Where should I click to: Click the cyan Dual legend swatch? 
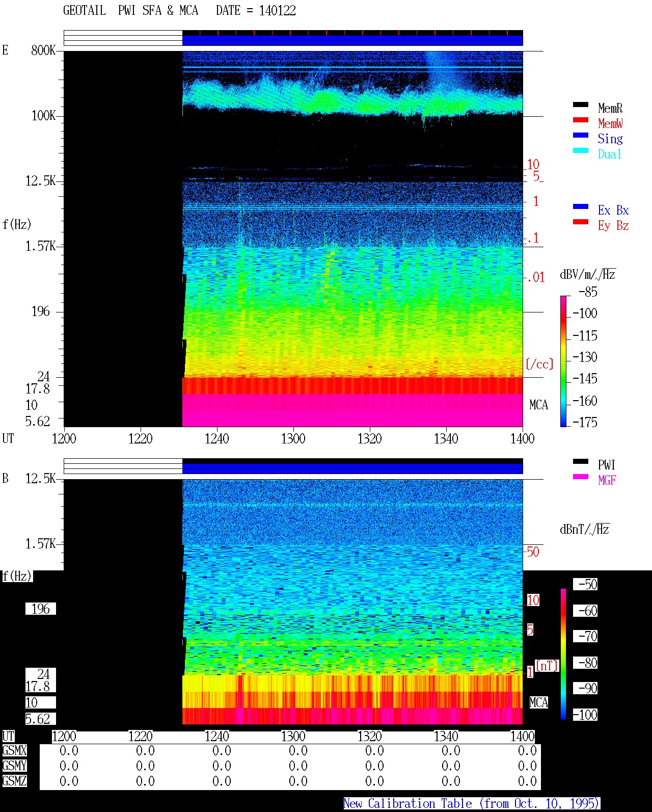[581, 150]
